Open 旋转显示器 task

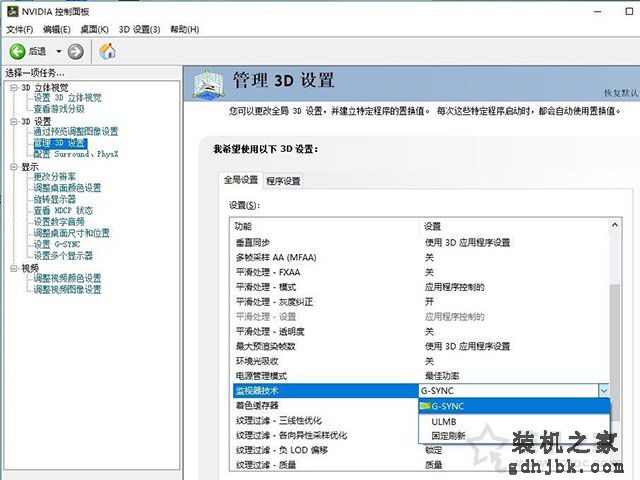tap(55, 199)
